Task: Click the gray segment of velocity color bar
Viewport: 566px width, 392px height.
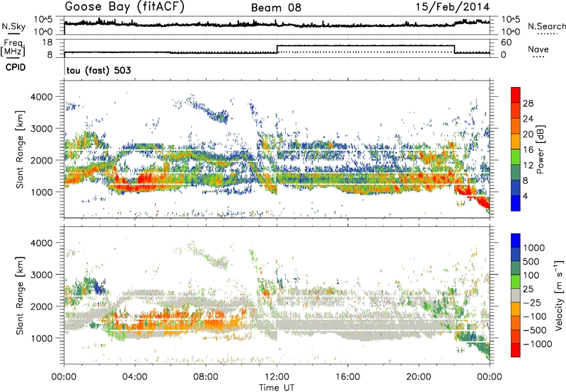Action: 516,295
